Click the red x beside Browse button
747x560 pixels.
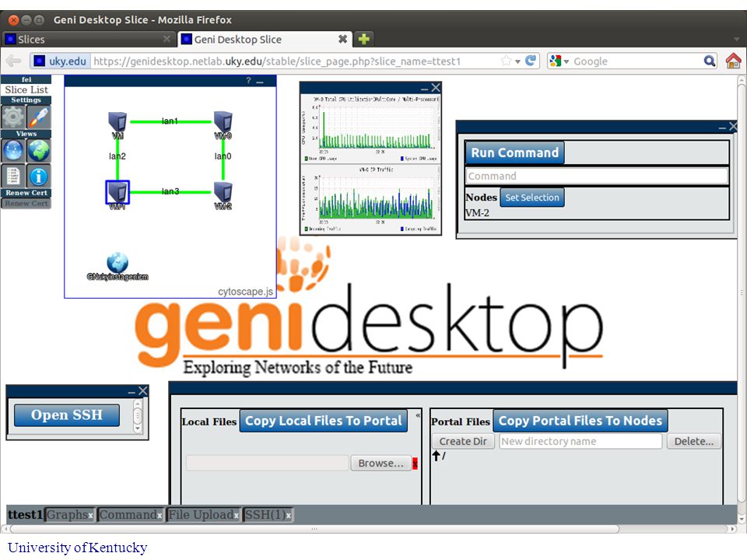point(415,464)
